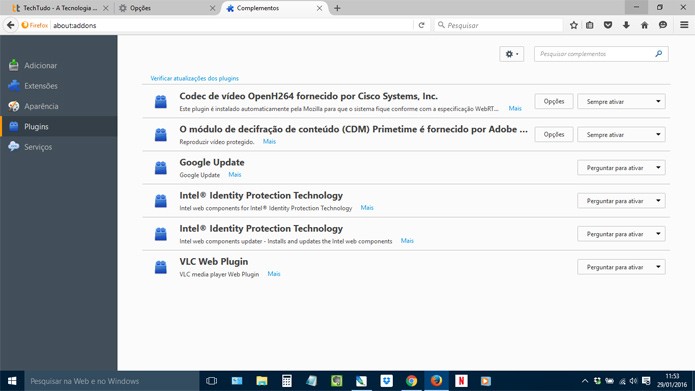Viewport: 695px width, 391px height.
Task: Open Task View in the taskbar
Action: point(211,381)
